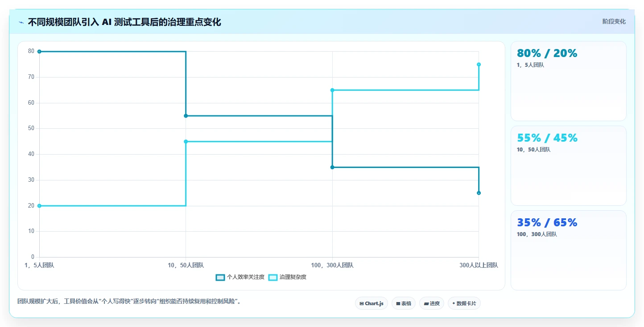Click the Chart.js tag pill
The image size is (644, 327).
372,303
